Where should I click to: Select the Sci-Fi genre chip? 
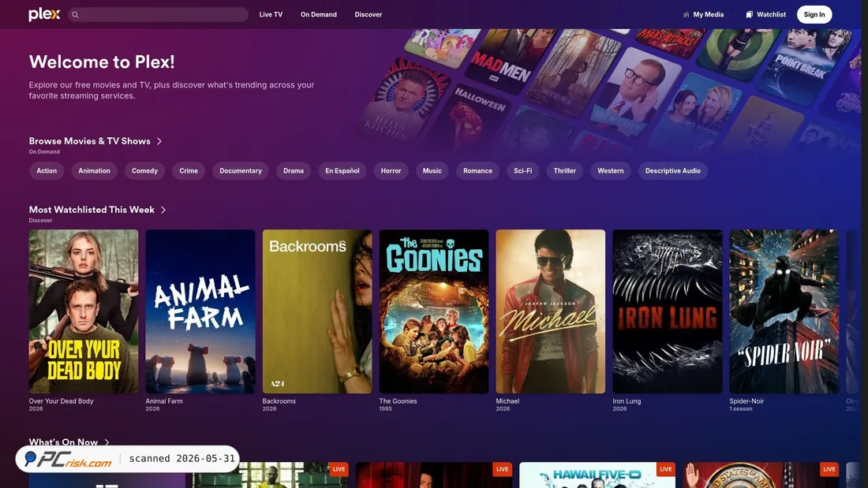point(522,171)
